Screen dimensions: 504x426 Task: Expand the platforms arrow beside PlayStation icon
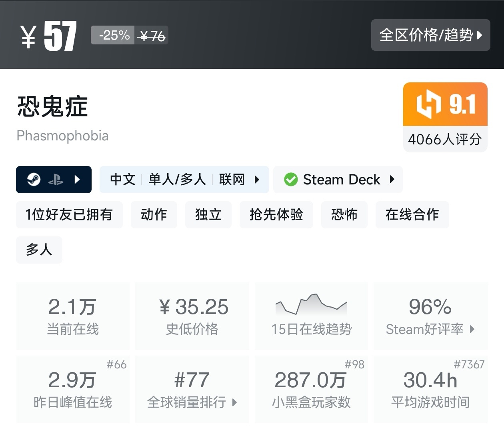(78, 180)
